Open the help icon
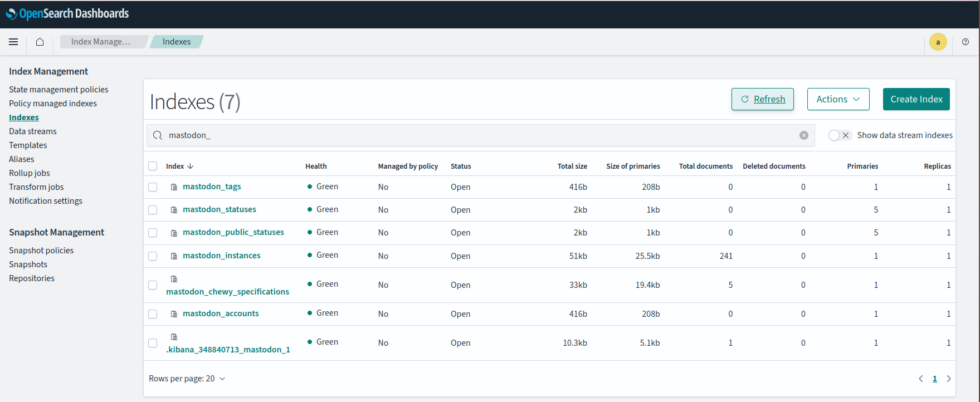Image resolution: width=980 pixels, height=402 pixels. (966, 42)
